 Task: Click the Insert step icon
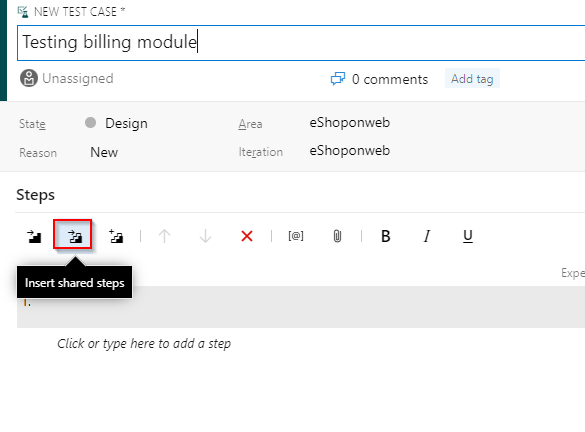34,237
